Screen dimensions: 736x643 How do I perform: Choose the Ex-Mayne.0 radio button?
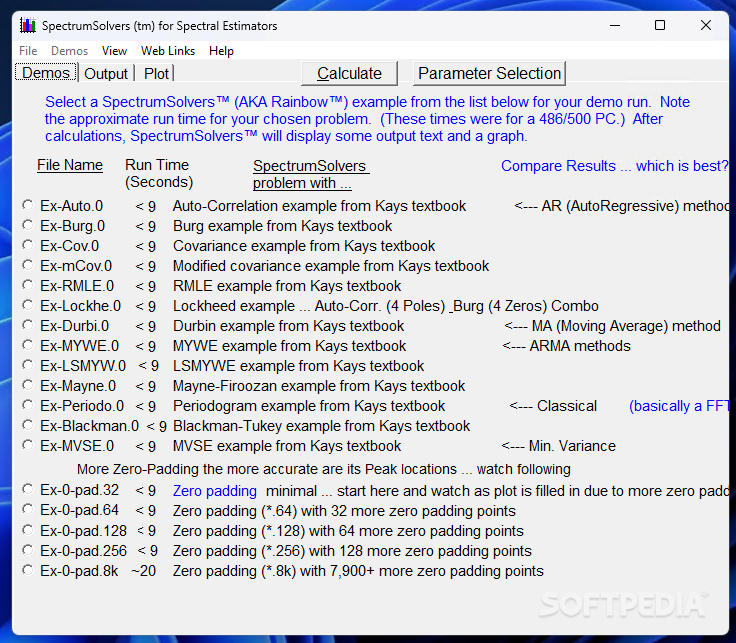click(28, 385)
